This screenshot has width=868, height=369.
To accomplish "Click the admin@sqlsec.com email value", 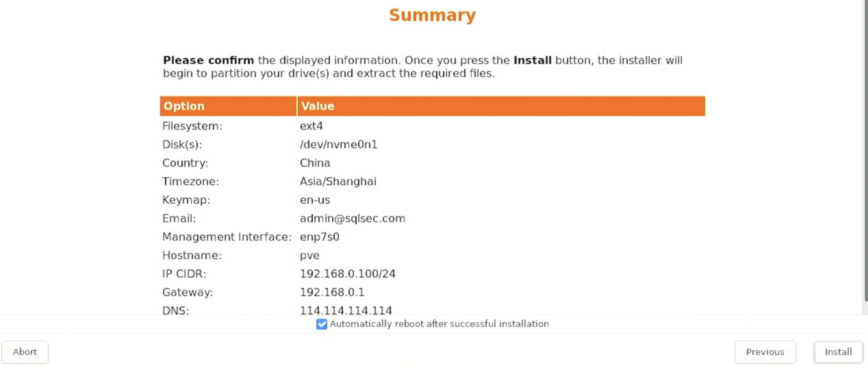I will click(352, 218).
